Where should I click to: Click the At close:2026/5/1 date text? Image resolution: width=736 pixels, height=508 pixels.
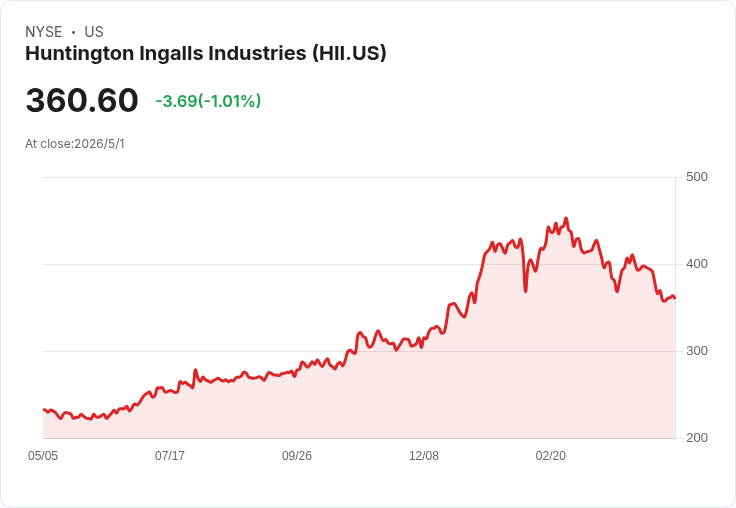pos(75,144)
